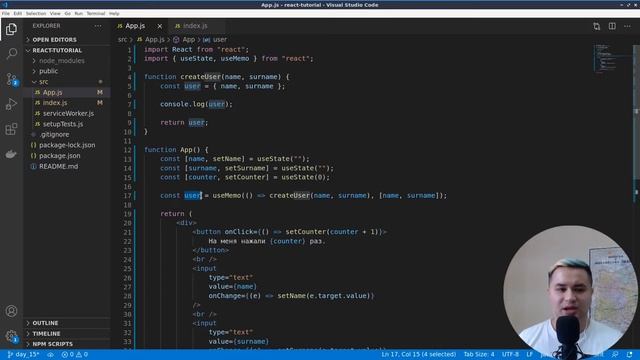Image resolution: width=640 pixels, height=360 pixels.
Task: Expand the NPM Scripts section
Action: click(x=67, y=344)
